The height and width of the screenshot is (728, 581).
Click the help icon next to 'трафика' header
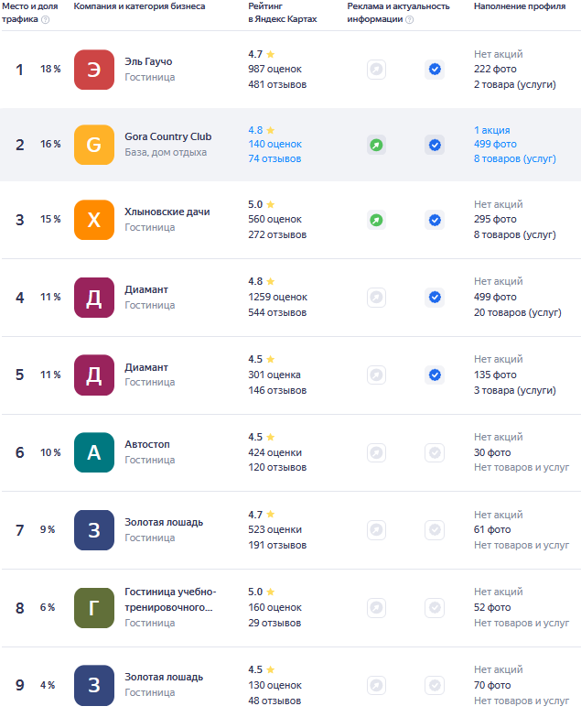click(x=46, y=19)
